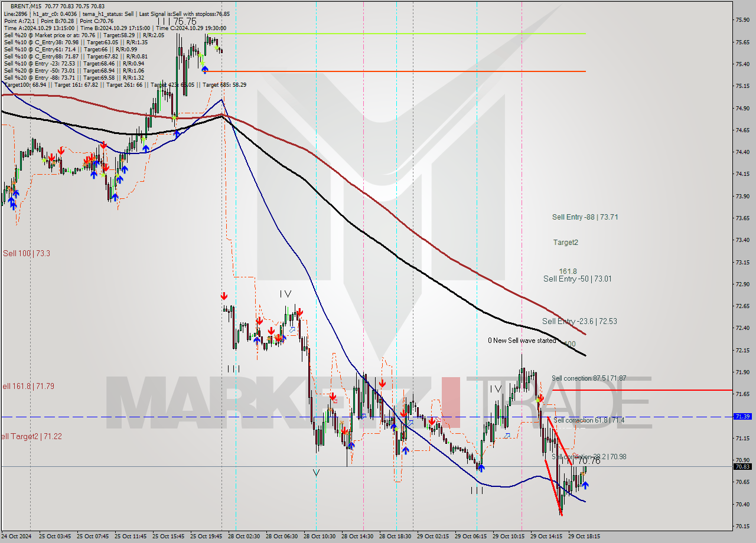Click the 71.90 price axis value
This screenshot has height=543, width=756.
tap(742, 372)
